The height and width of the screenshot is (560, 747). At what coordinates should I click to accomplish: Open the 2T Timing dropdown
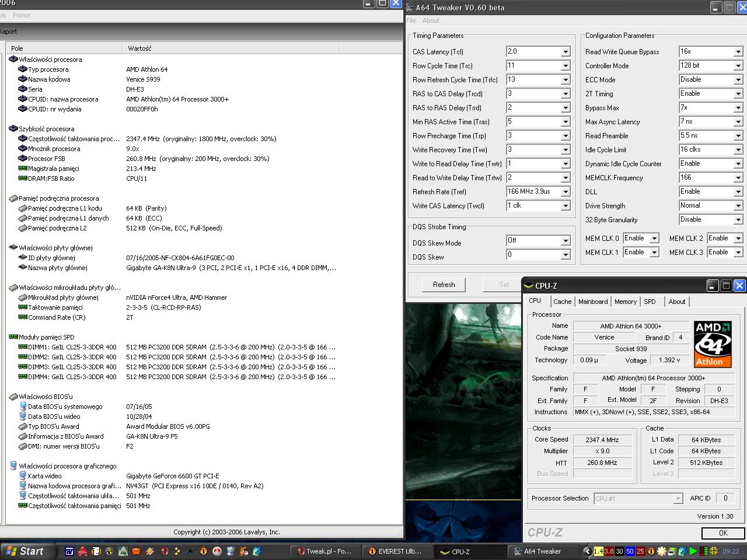click(x=738, y=94)
